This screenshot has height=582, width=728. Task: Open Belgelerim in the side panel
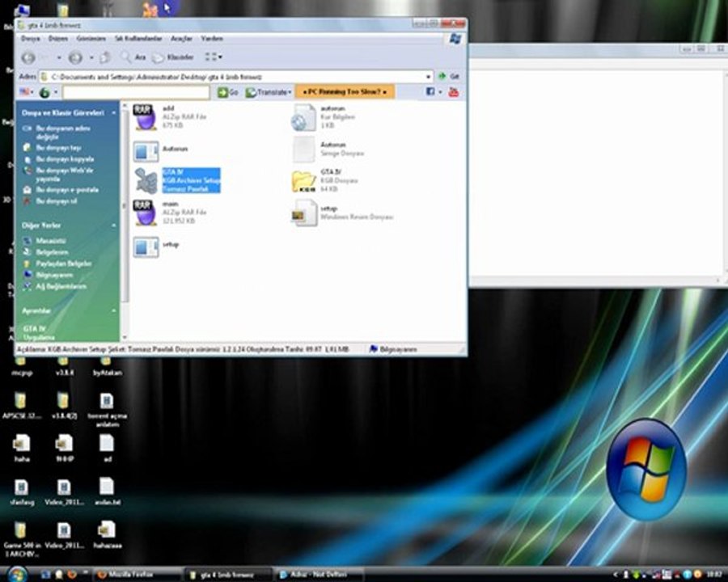[x=52, y=252]
